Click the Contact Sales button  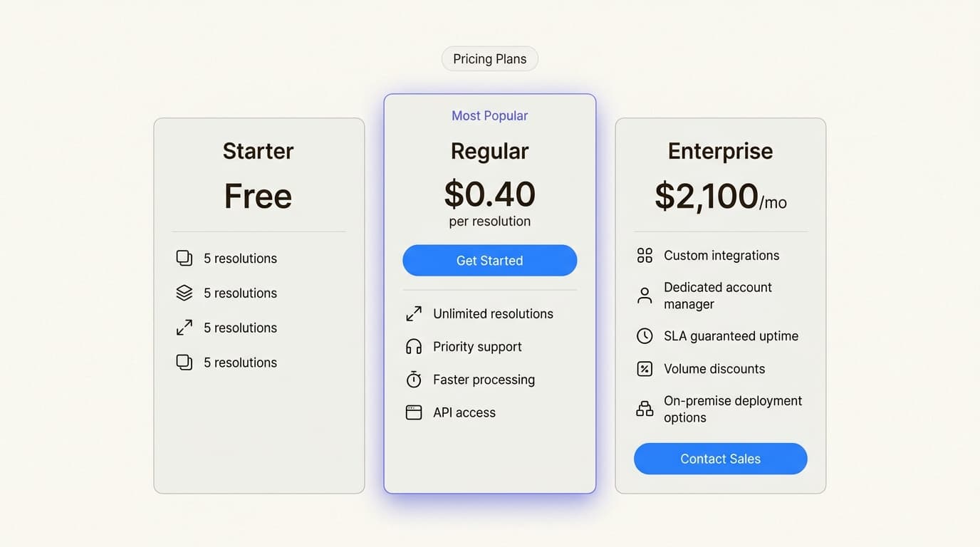pos(720,459)
